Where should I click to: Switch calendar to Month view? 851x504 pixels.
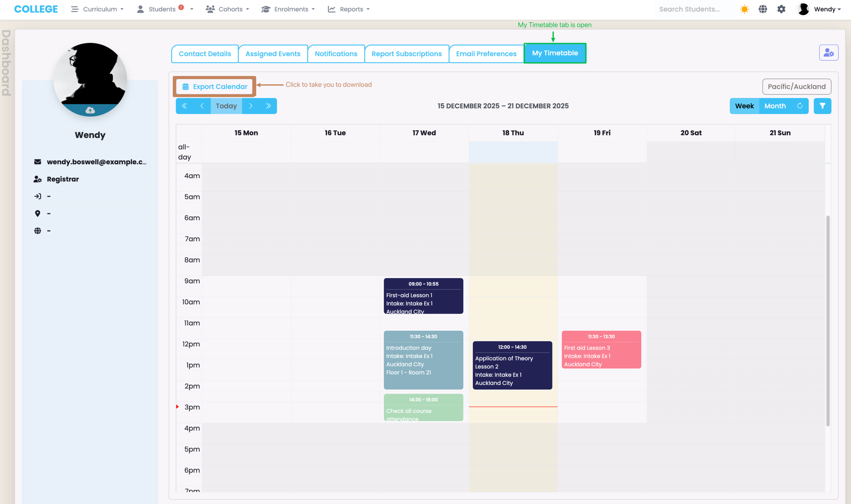[x=775, y=106]
